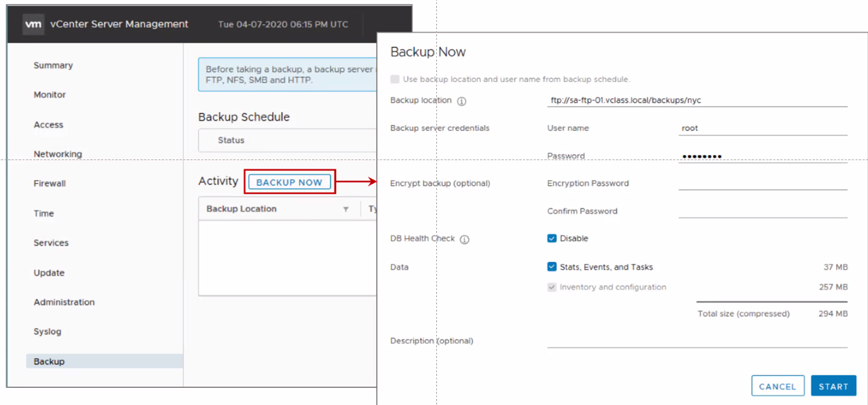Toggle Inventory and configuration checkbox
The width and height of the screenshot is (868, 405).
pyautogui.click(x=552, y=287)
